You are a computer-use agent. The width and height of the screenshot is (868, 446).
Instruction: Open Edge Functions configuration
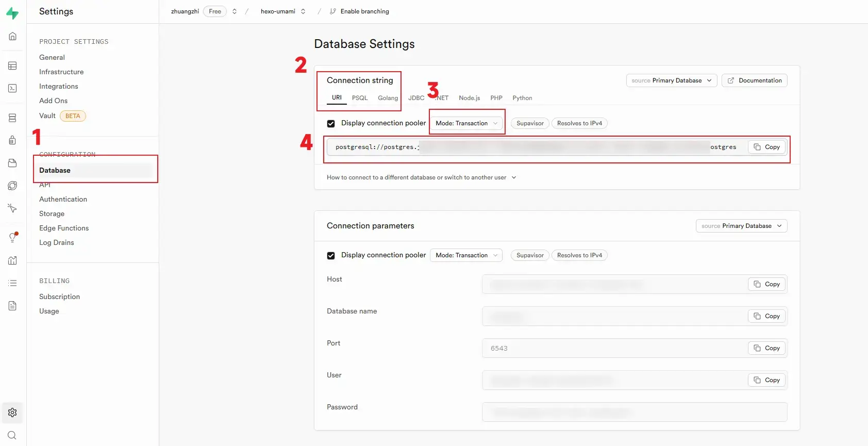64,228
